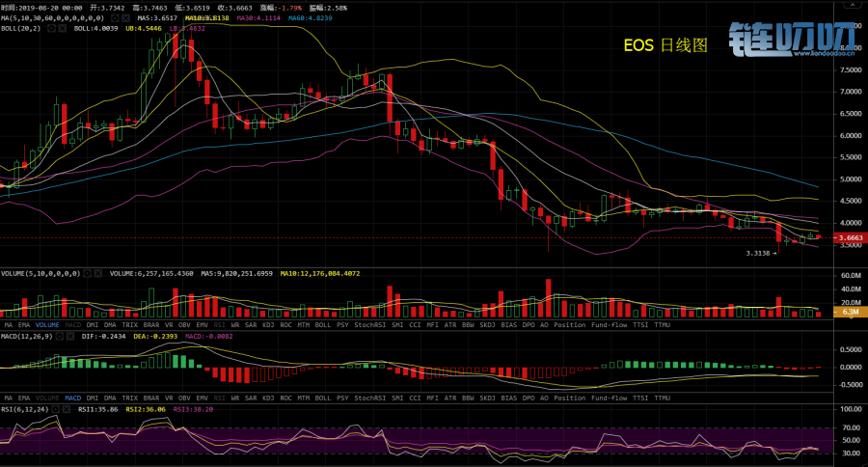Click the RSI1:35.86 legend value

[98, 409]
